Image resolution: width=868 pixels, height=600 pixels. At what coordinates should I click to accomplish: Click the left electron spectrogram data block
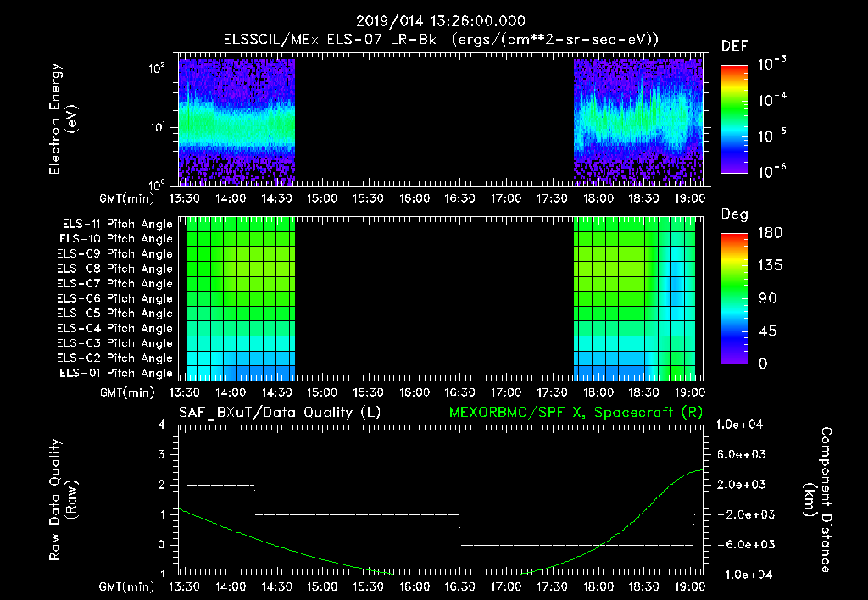coord(236,122)
